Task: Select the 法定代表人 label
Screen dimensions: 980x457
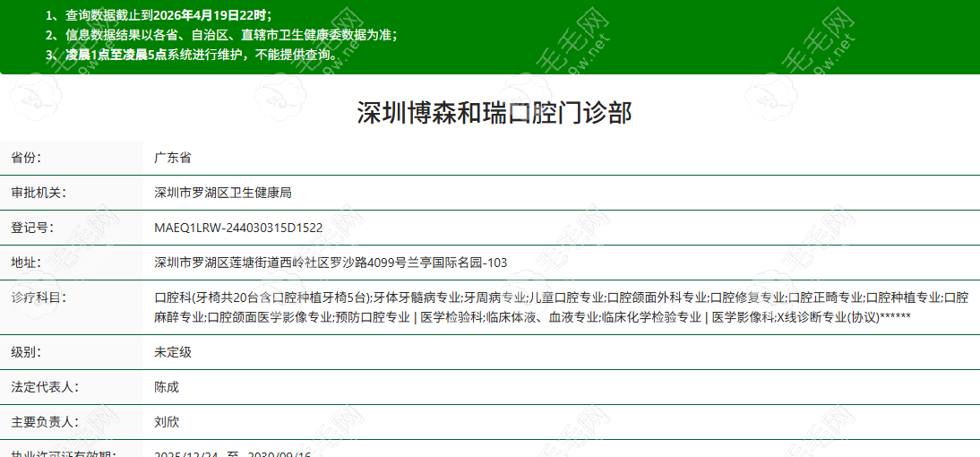Action: tap(45, 387)
